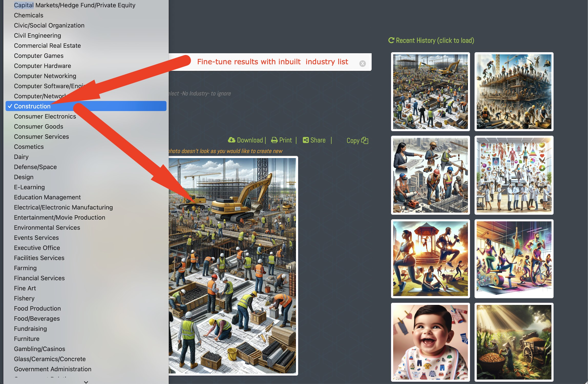Image resolution: width=588 pixels, height=384 pixels.
Task: Load the gym cycling workout thumbnail
Action: 514,259
